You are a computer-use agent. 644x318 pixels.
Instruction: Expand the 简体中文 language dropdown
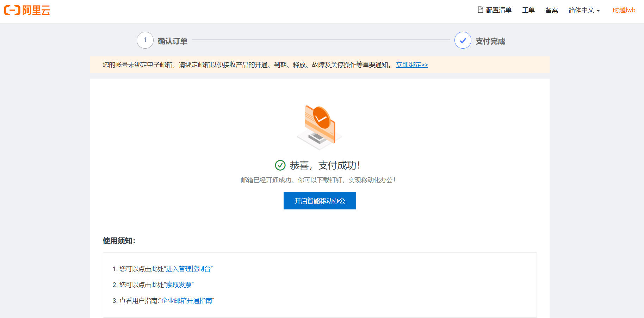pos(584,10)
